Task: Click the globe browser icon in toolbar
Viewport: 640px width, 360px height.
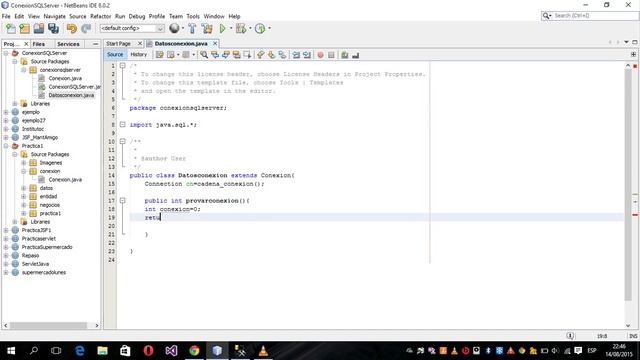Action: tap(174, 28)
